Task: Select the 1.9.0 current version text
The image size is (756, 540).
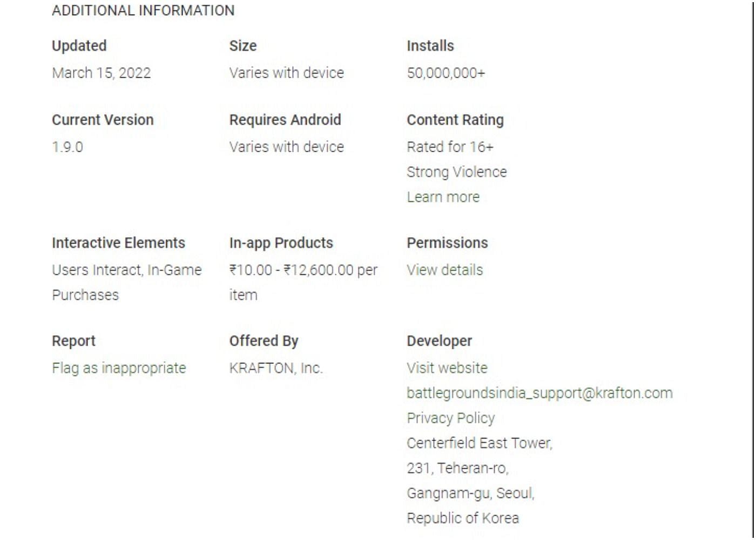Action: pyautogui.click(x=67, y=147)
